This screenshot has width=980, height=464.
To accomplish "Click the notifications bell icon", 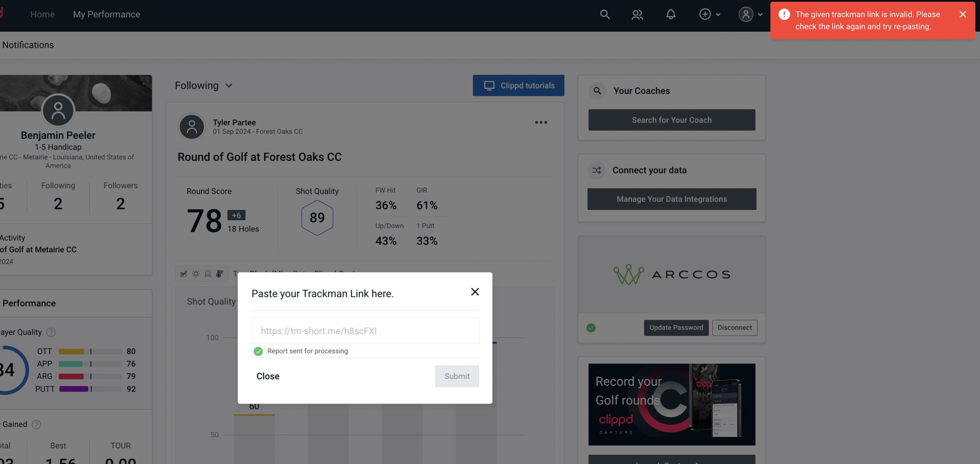I will [x=671, y=14].
